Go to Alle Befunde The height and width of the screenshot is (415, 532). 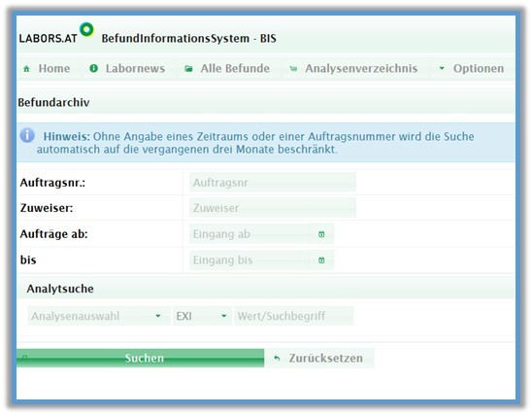[x=227, y=69]
